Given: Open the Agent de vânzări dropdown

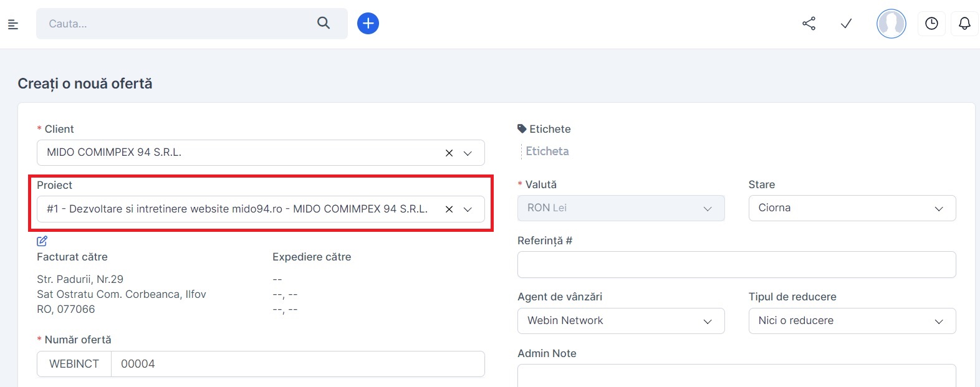Looking at the screenshot, I should [621, 321].
